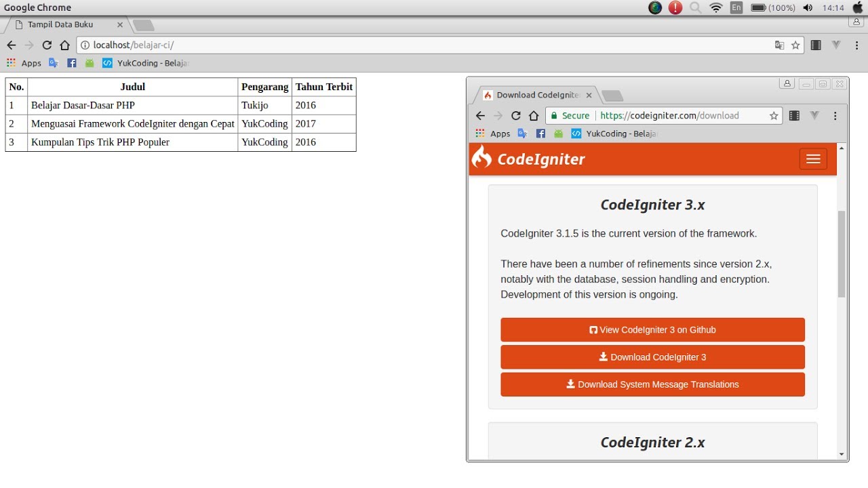Click the V extension icon in main toolbar

[836, 45]
